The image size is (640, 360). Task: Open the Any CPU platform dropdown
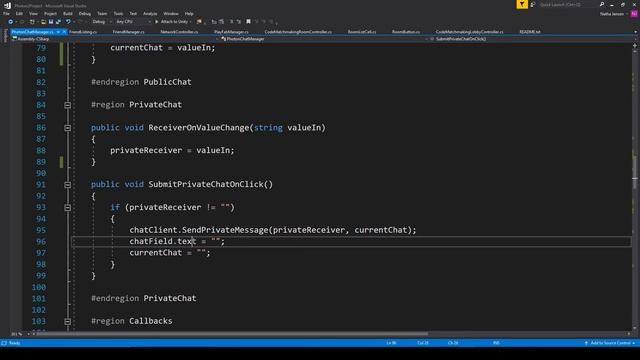coord(133,22)
